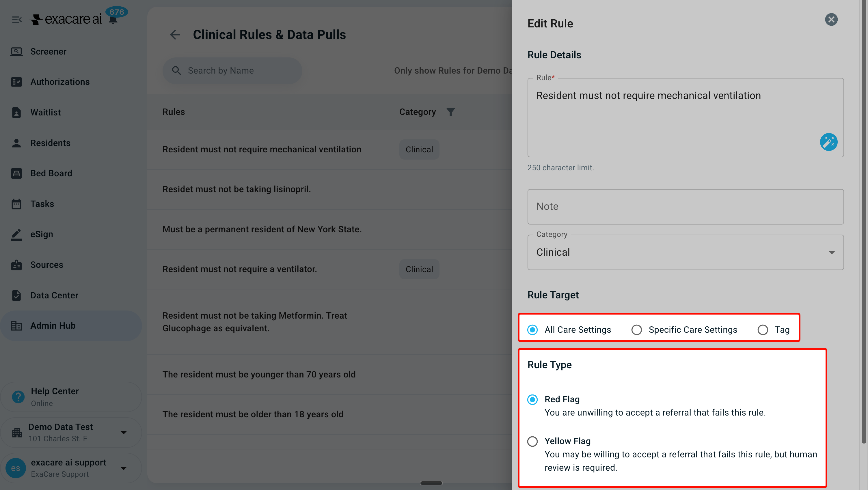Close the Edit Rule panel
This screenshot has height=490, width=868.
pyautogui.click(x=831, y=20)
